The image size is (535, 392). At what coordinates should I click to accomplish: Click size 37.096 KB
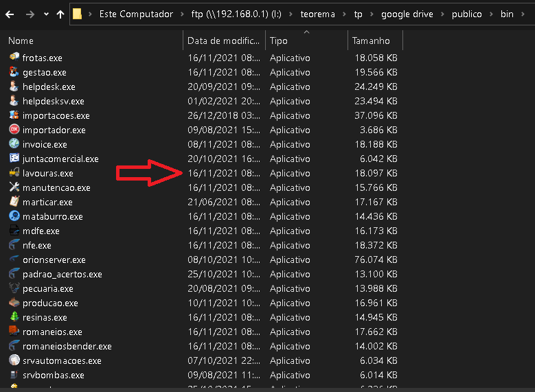pos(376,115)
